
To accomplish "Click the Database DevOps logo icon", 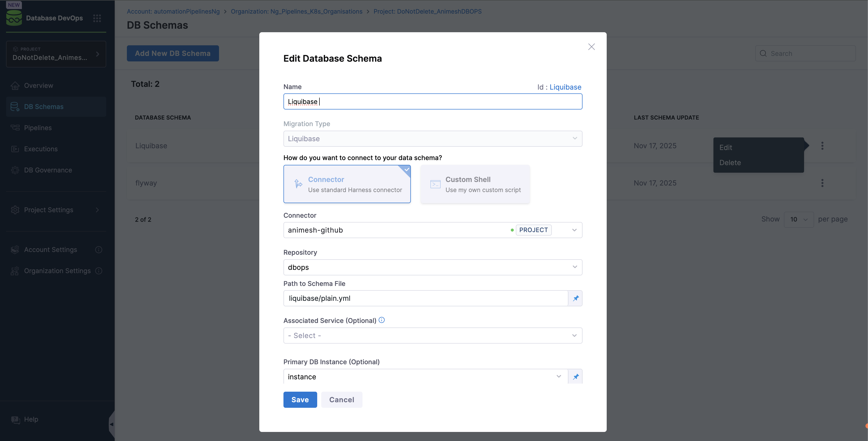I will 14,18.
